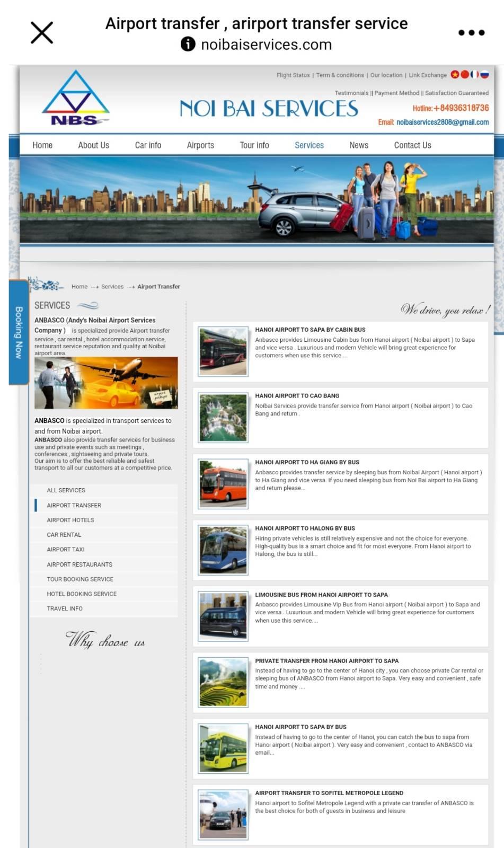Open HANOI AIRPORT TO SAPA BY BUS title
The width and height of the screenshot is (504, 848).
point(300,727)
